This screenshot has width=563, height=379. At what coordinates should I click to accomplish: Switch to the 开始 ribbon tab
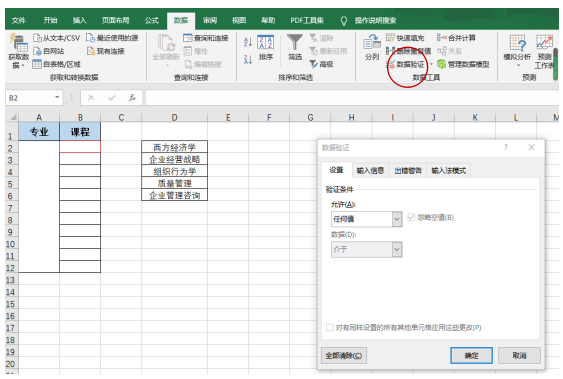pos(51,20)
